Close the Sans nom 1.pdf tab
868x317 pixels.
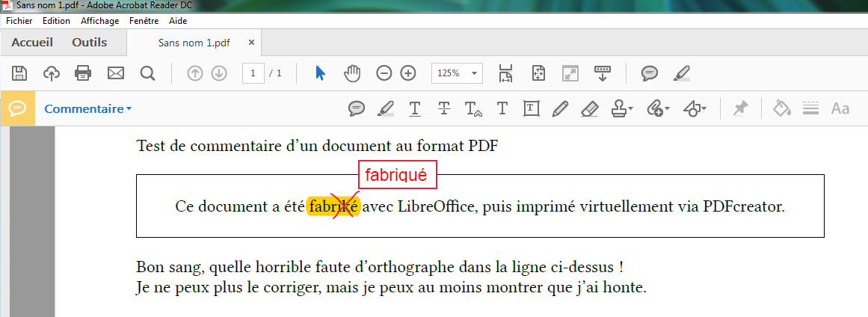(251, 43)
